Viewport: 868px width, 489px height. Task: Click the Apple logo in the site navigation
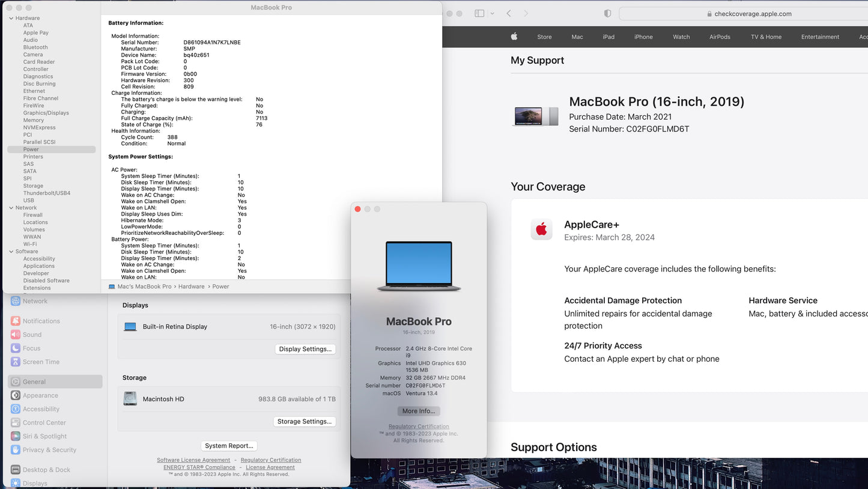[514, 37]
